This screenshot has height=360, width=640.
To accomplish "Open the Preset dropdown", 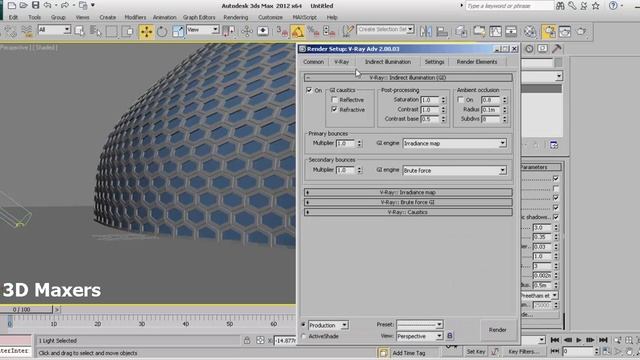I will point(420,324).
